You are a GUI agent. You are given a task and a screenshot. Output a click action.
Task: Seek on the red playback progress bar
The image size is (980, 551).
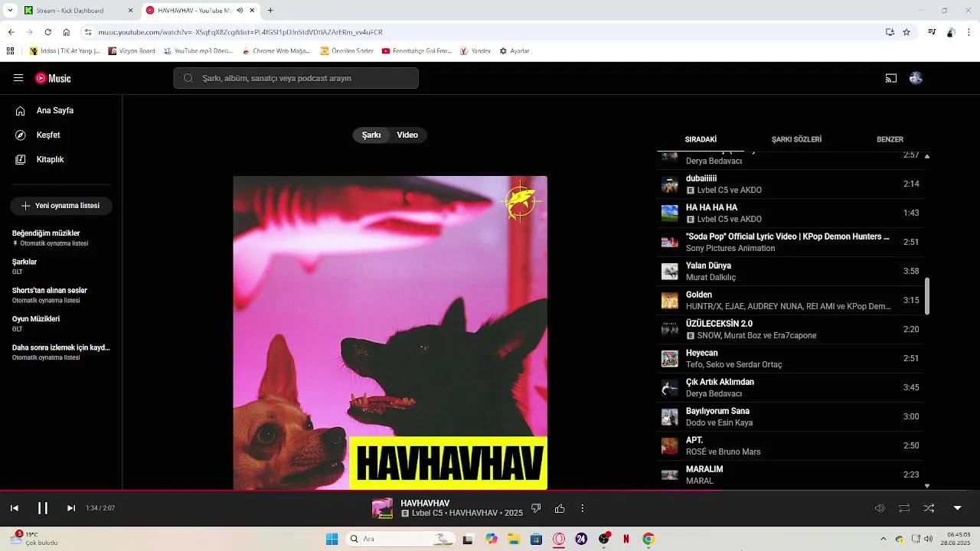[x=490, y=491]
